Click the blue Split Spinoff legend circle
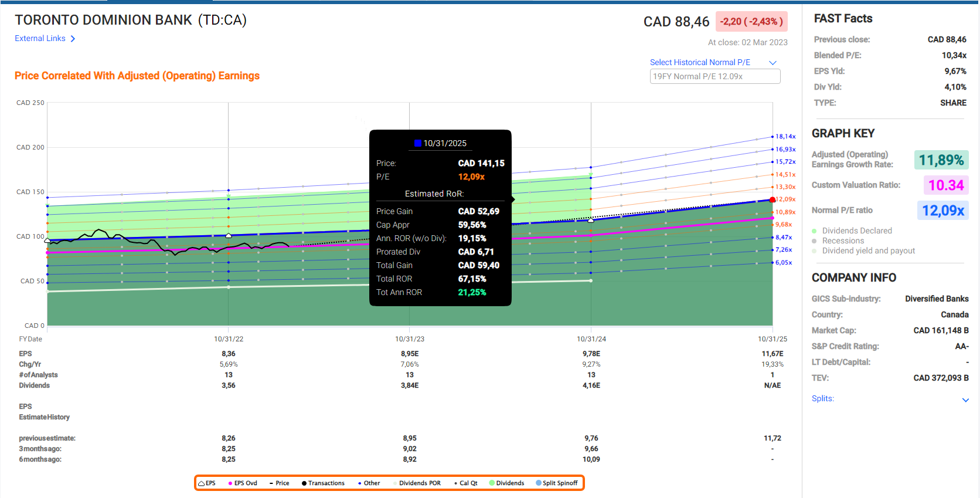980x498 pixels. (539, 483)
